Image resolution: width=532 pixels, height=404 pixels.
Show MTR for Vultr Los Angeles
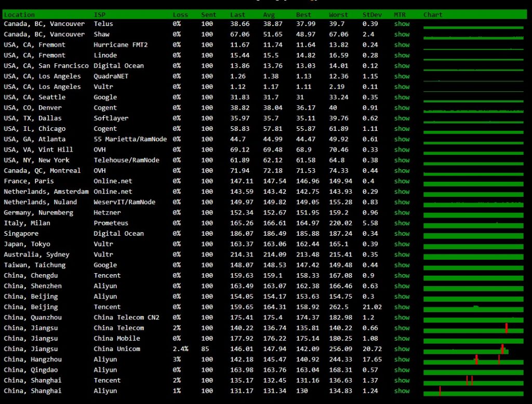tap(402, 87)
